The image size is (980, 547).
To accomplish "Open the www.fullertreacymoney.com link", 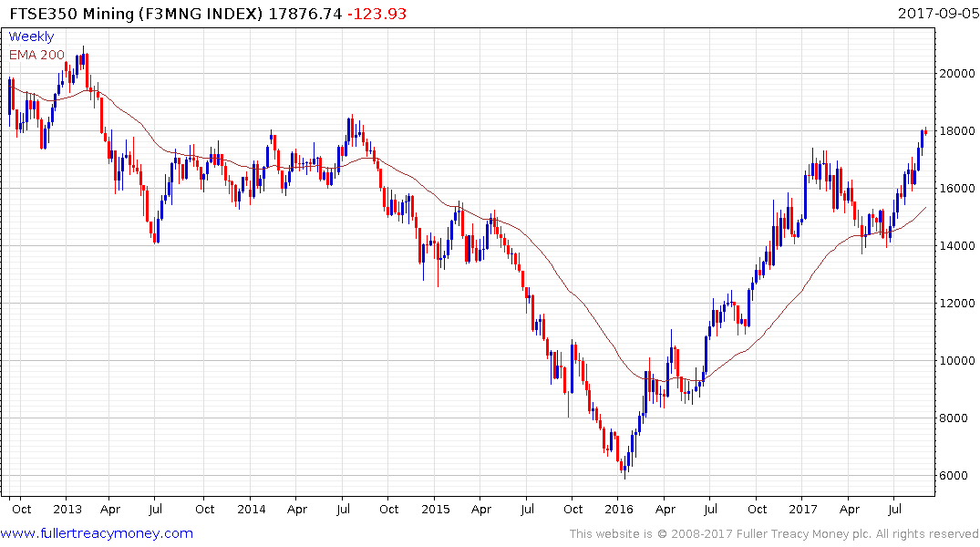I will click(97, 533).
